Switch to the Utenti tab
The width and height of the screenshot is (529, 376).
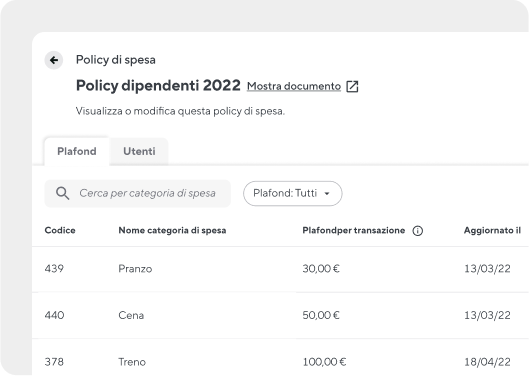click(x=139, y=151)
